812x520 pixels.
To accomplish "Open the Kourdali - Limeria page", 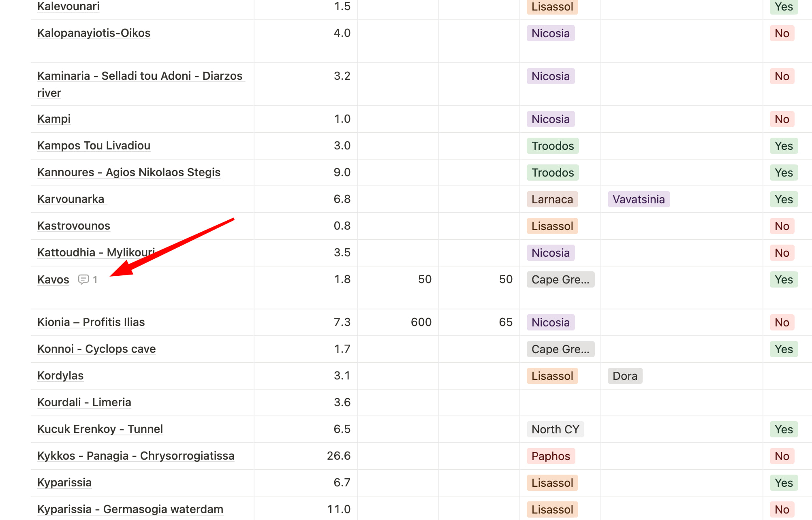I will [x=84, y=402].
